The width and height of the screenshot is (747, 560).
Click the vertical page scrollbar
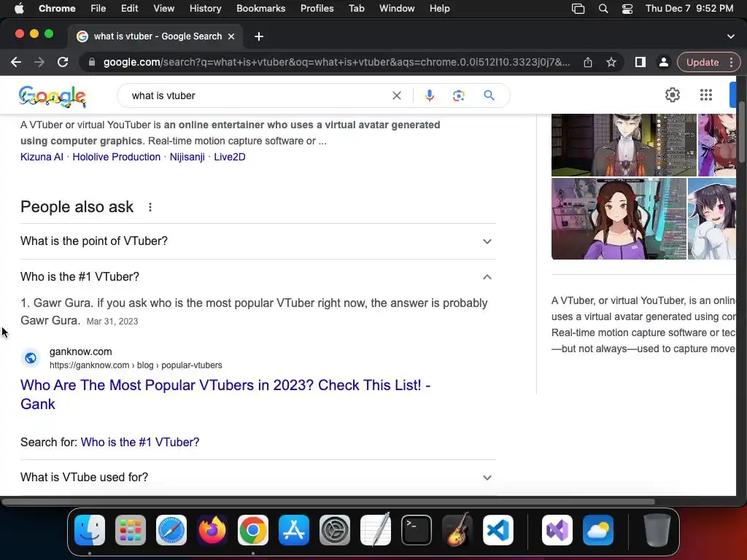point(741,133)
